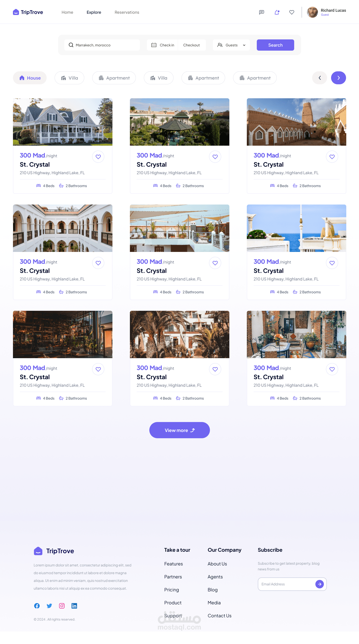Open the messages chat icon in header
This screenshot has height=644, width=359.
(261, 12)
